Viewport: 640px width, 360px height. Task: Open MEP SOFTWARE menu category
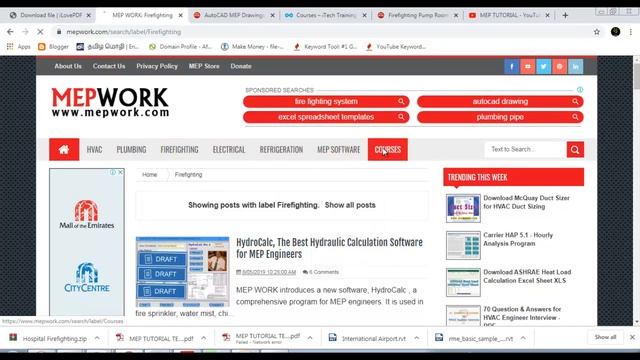(x=339, y=149)
